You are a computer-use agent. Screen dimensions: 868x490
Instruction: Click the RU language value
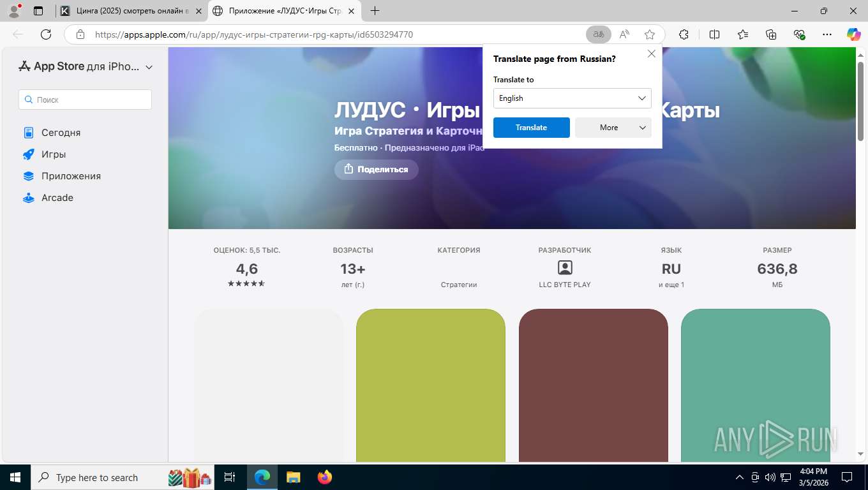(x=671, y=269)
